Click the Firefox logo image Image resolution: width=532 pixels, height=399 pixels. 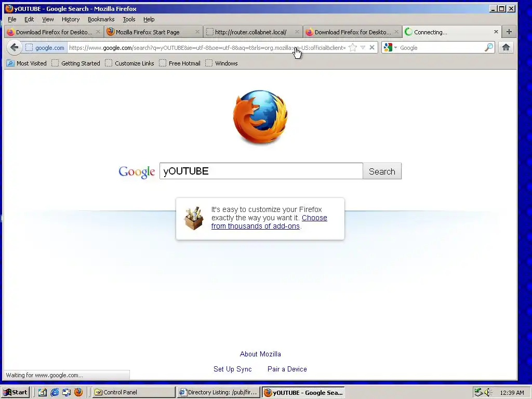pyautogui.click(x=260, y=117)
